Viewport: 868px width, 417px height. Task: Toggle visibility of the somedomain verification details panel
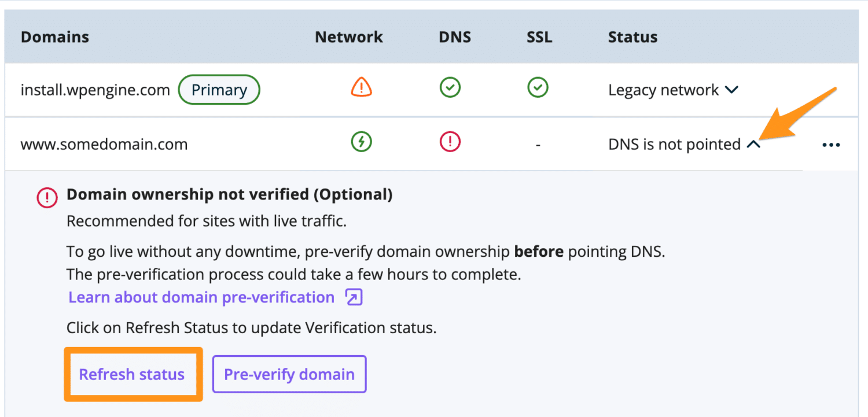(x=753, y=143)
